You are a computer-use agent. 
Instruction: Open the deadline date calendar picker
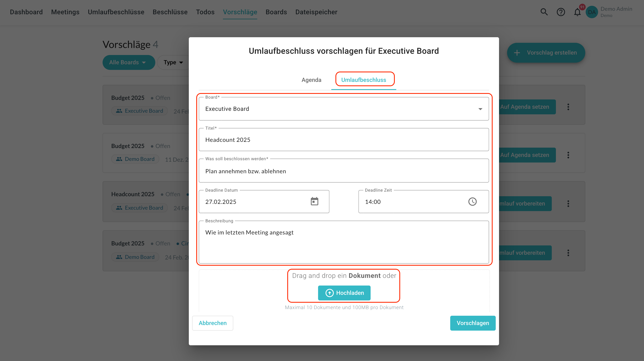[x=314, y=202]
